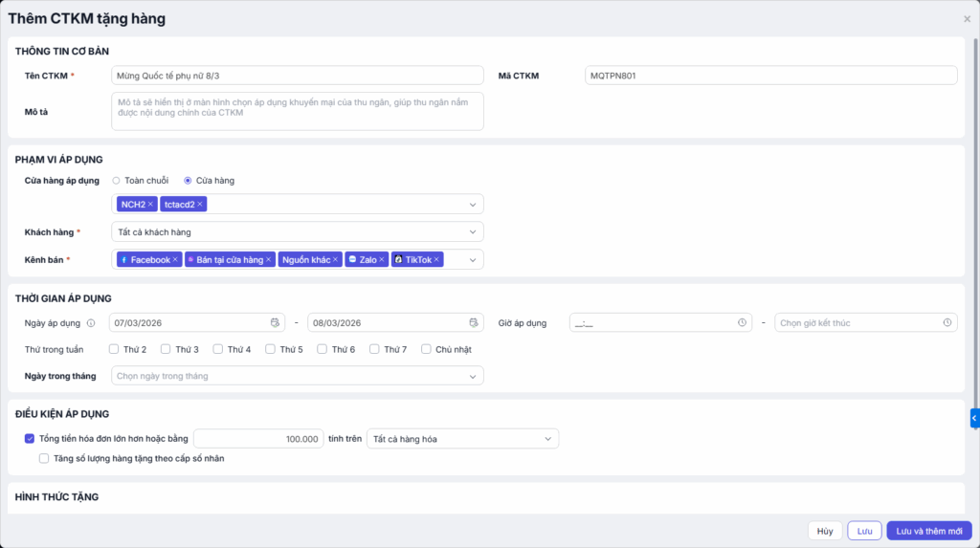Click Lưu và thêm mới button
The image size is (980, 548).
pos(928,531)
